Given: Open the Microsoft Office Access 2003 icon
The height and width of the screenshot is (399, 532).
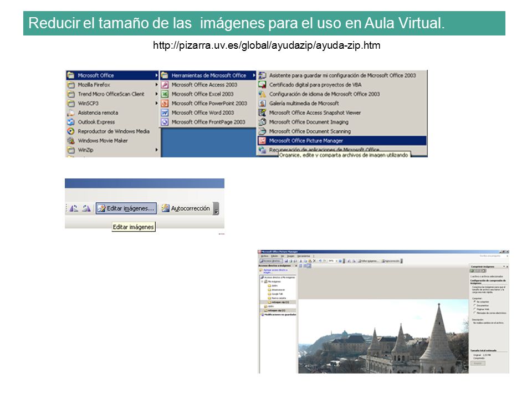Looking at the screenshot, I should click(165, 85).
